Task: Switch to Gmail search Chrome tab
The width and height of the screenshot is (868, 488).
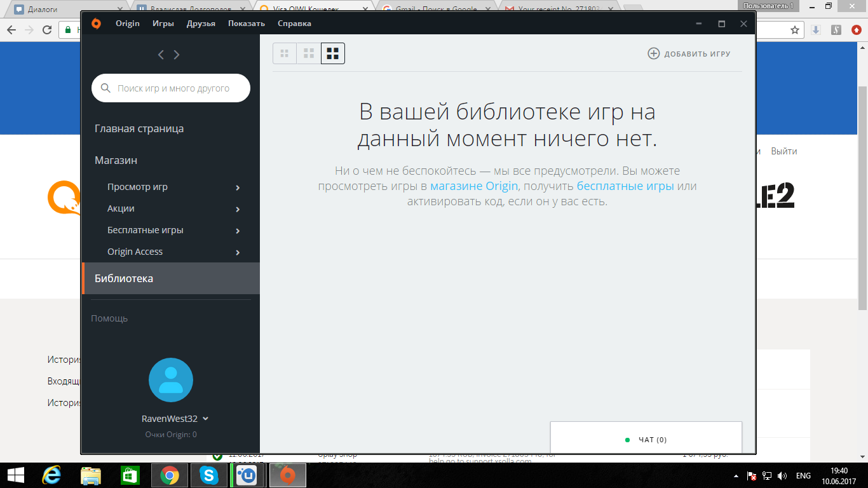Action: pos(436,10)
